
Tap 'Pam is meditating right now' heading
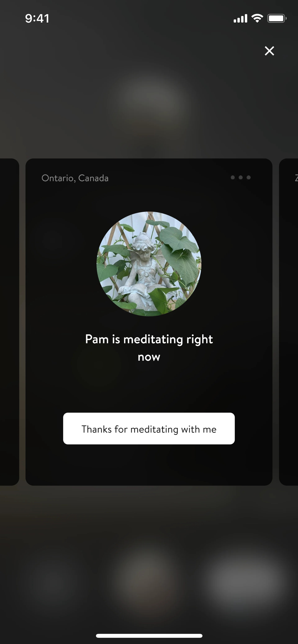tap(149, 348)
